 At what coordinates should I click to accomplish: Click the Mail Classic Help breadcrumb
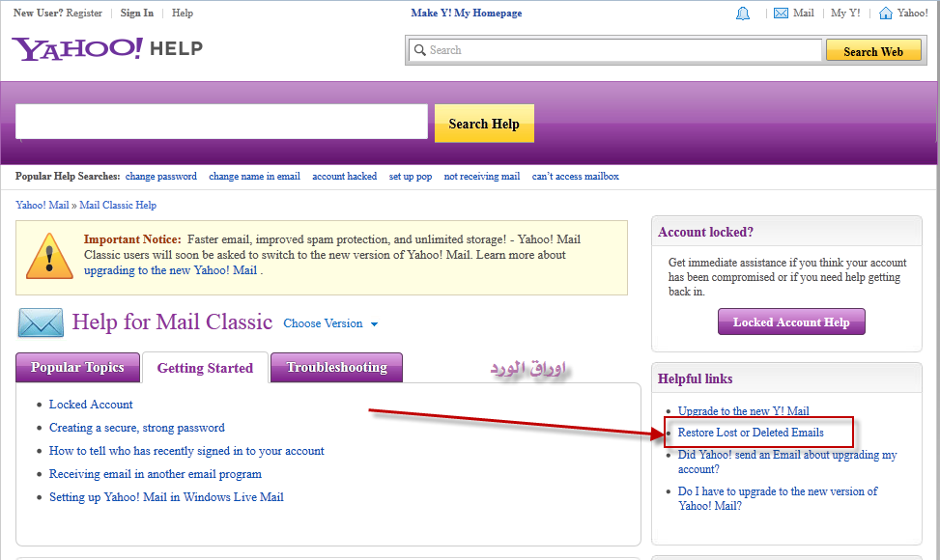[118, 205]
